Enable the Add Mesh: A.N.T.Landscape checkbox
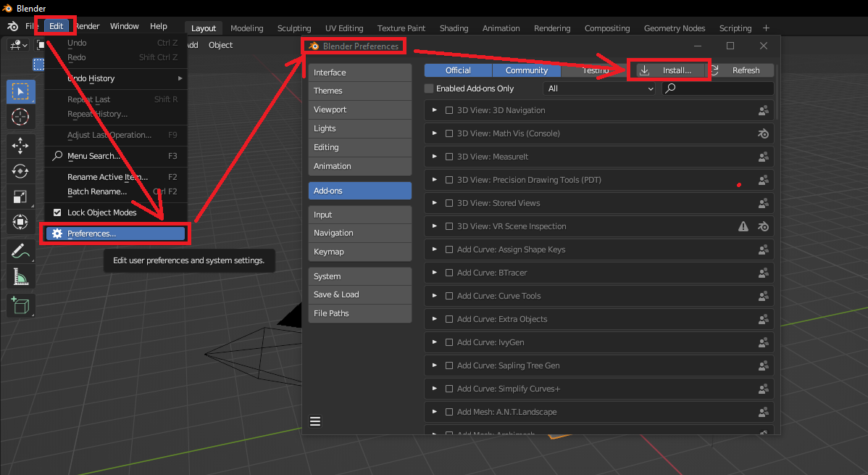This screenshot has width=868, height=475. tap(449, 412)
